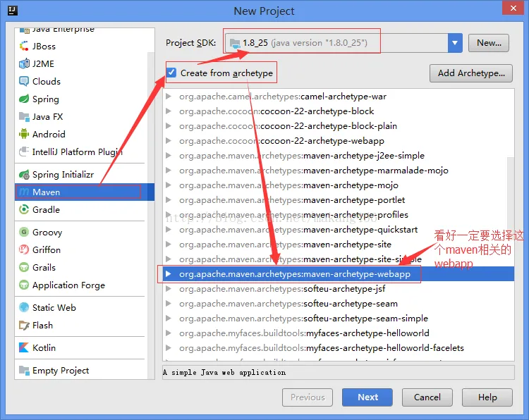529x420 pixels.
Task: Select Gradle project type label
Action: (46, 210)
